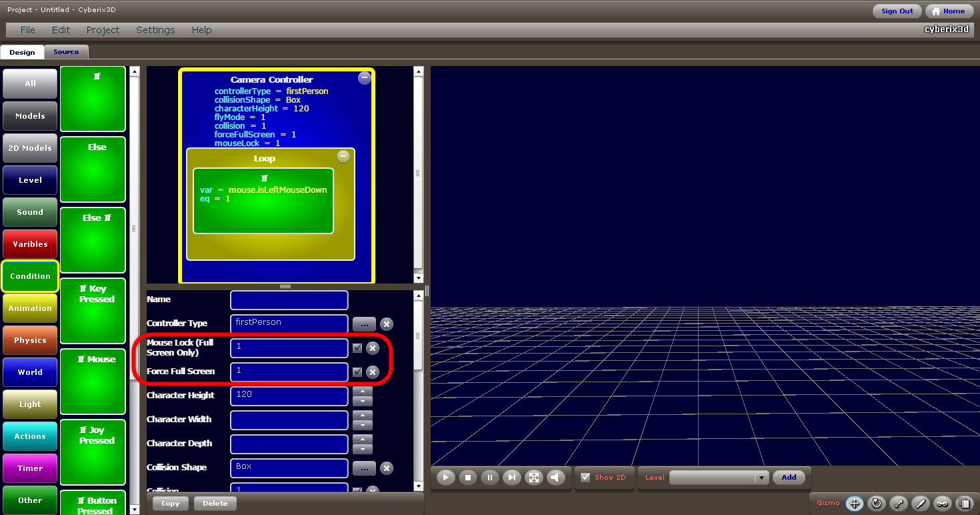Go to Home page
980x515 pixels.
949,11
